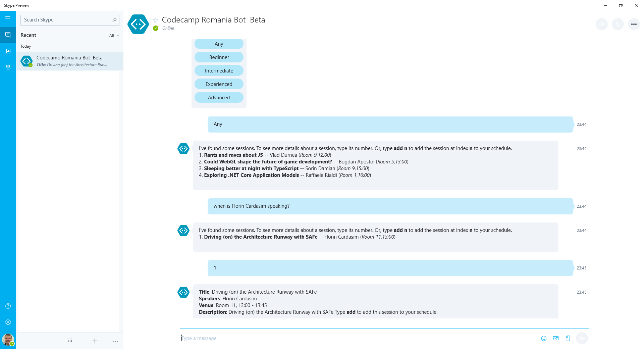
Task: Open the more options ellipsis below chat list
Action: [x=115, y=341]
